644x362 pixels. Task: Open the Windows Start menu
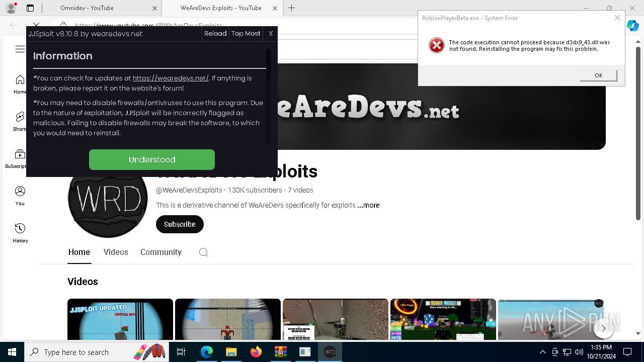pyautogui.click(x=12, y=352)
